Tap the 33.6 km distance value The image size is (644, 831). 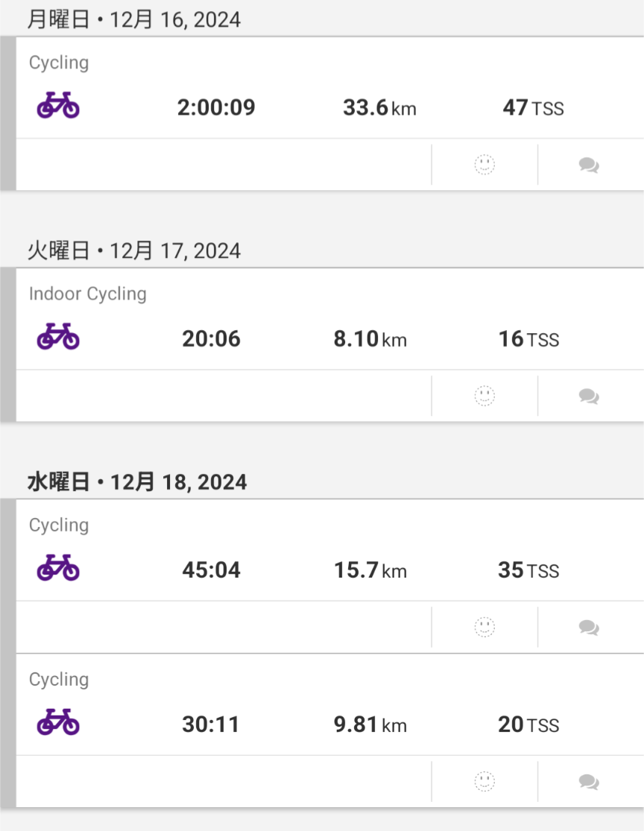pyautogui.click(x=379, y=108)
